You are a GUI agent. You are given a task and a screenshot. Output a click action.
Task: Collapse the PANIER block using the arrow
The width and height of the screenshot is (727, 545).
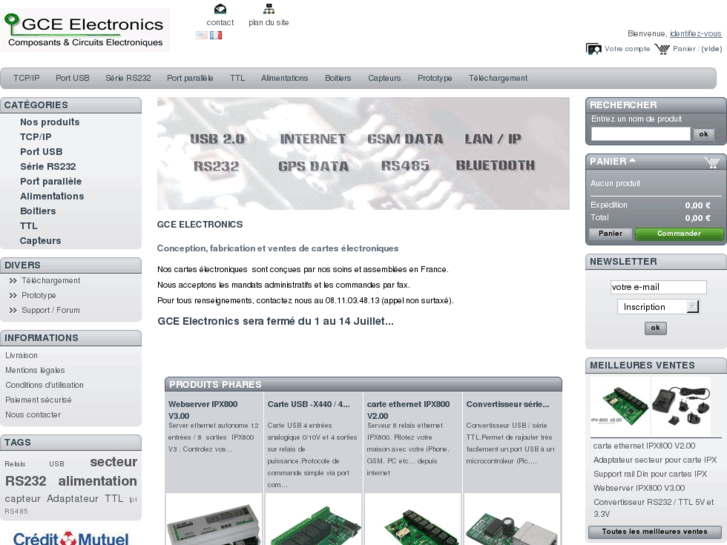click(632, 160)
